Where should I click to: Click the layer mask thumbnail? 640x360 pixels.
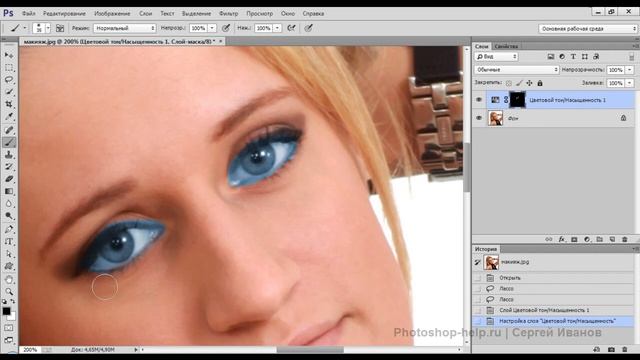point(517,100)
